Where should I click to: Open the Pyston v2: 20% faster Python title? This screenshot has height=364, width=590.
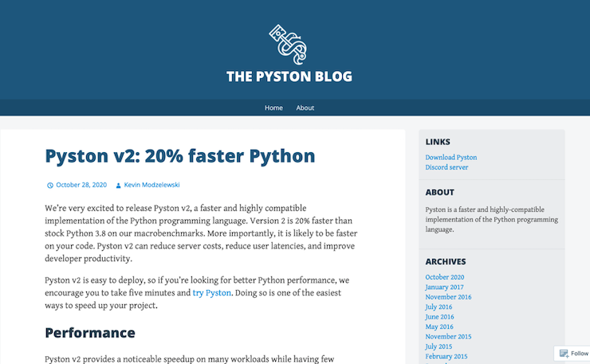pos(180,155)
